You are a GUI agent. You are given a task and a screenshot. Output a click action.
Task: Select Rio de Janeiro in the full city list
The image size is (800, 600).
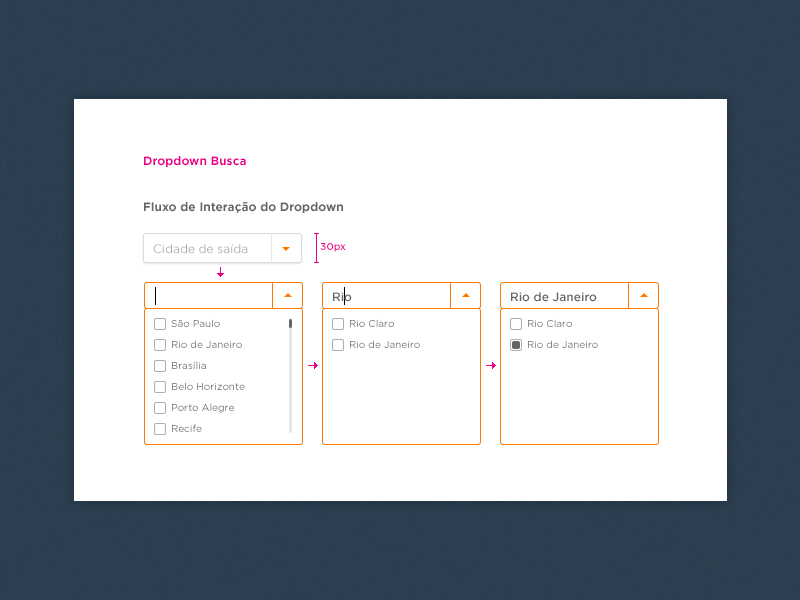pos(159,344)
